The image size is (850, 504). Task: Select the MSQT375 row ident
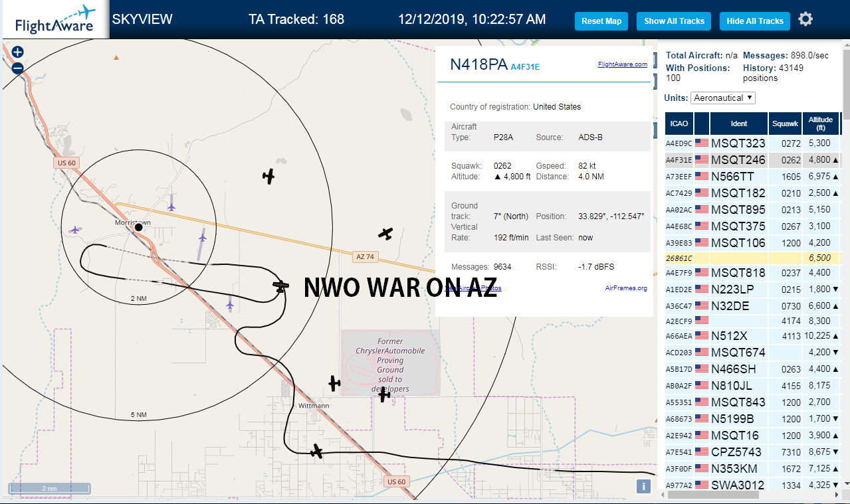(738, 226)
